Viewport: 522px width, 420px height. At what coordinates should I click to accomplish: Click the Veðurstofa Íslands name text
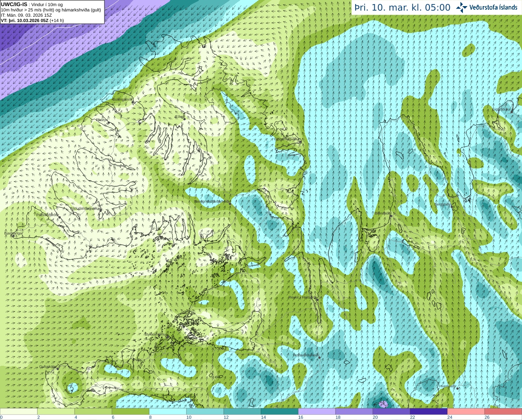click(493, 7)
